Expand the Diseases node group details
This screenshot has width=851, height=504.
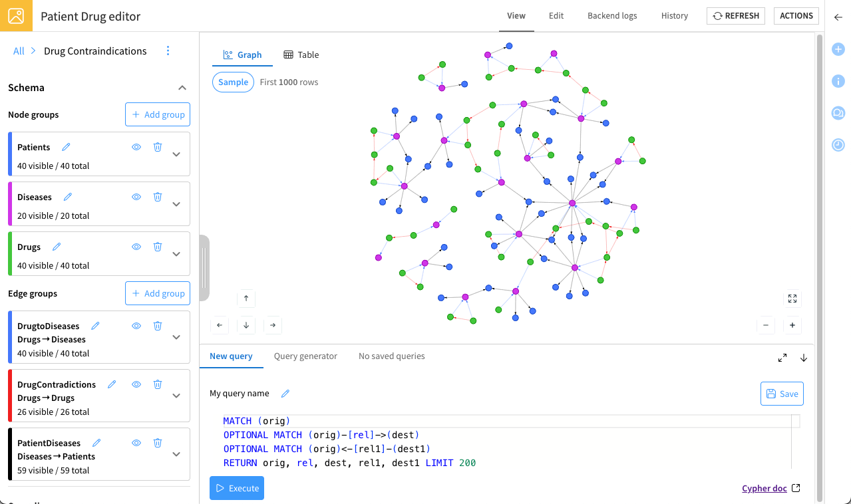click(176, 204)
